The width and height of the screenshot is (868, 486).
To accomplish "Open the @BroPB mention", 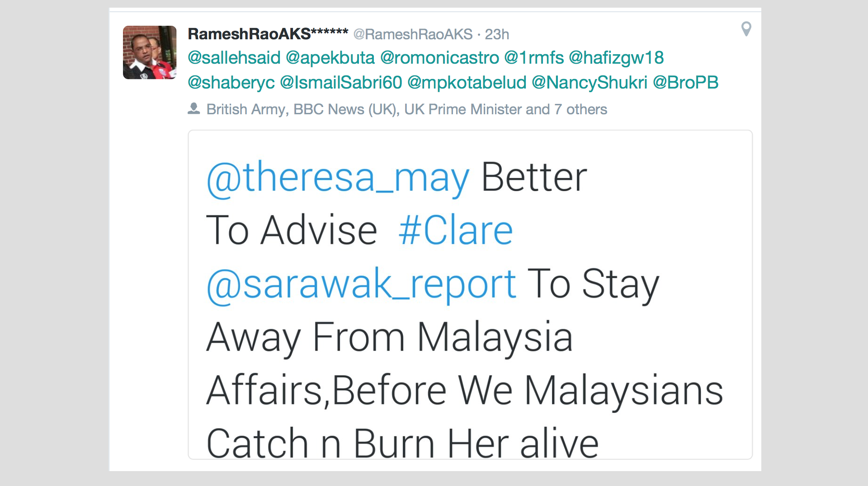I will click(686, 83).
